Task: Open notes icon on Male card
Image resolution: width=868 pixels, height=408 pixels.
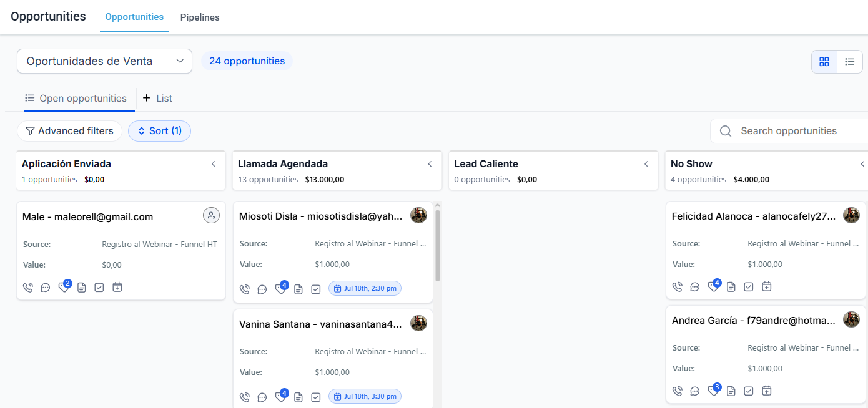Action: pyautogui.click(x=82, y=288)
